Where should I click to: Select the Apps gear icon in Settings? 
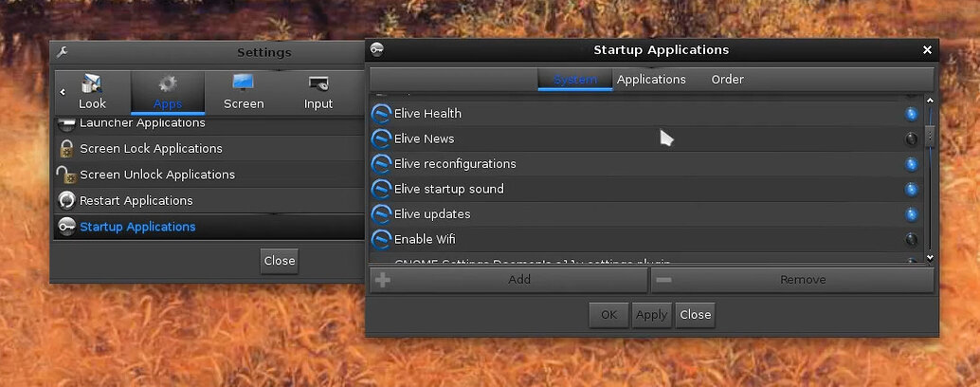point(168,83)
